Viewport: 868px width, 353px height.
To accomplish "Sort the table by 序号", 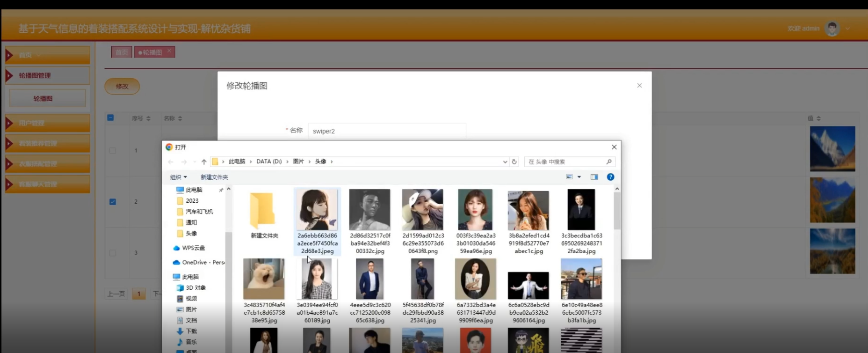I will click(x=148, y=118).
